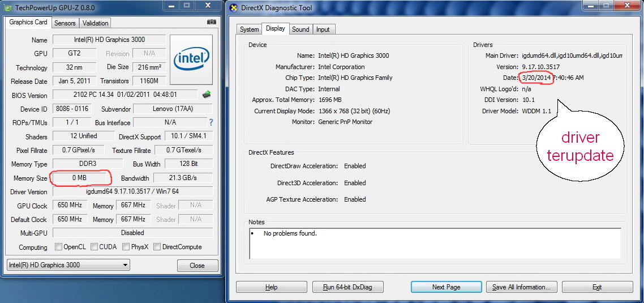Screen dimensions: 644x303
Task: Click the Exit button in DxDiag
Action: pyautogui.click(x=597, y=287)
